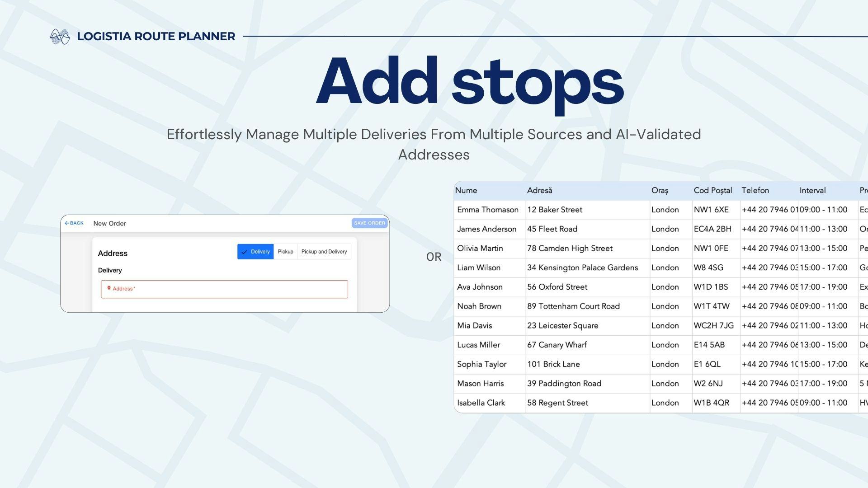Image resolution: width=868 pixels, height=488 pixels.
Task: Click the Adresă column header
Action: [588, 191]
